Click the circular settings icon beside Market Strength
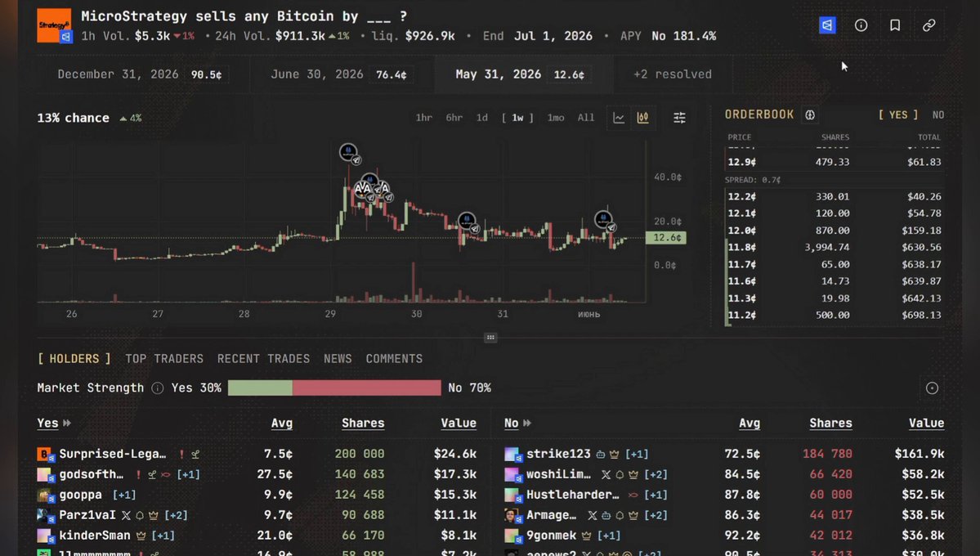 (932, 388)
